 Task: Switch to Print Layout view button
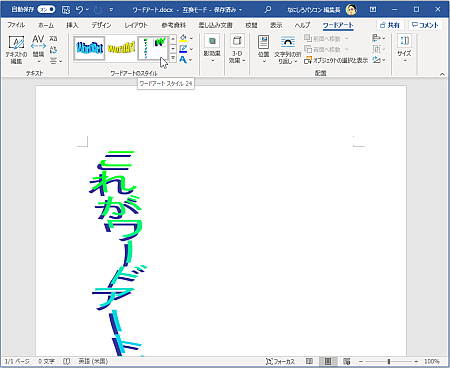tap(328, 361)
